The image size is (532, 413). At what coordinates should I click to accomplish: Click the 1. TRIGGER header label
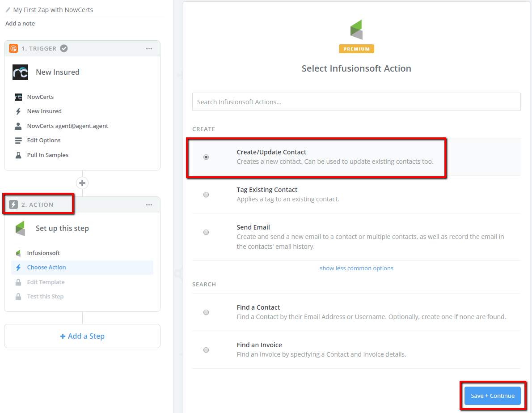pyautogui.click(x=39, y=49)
